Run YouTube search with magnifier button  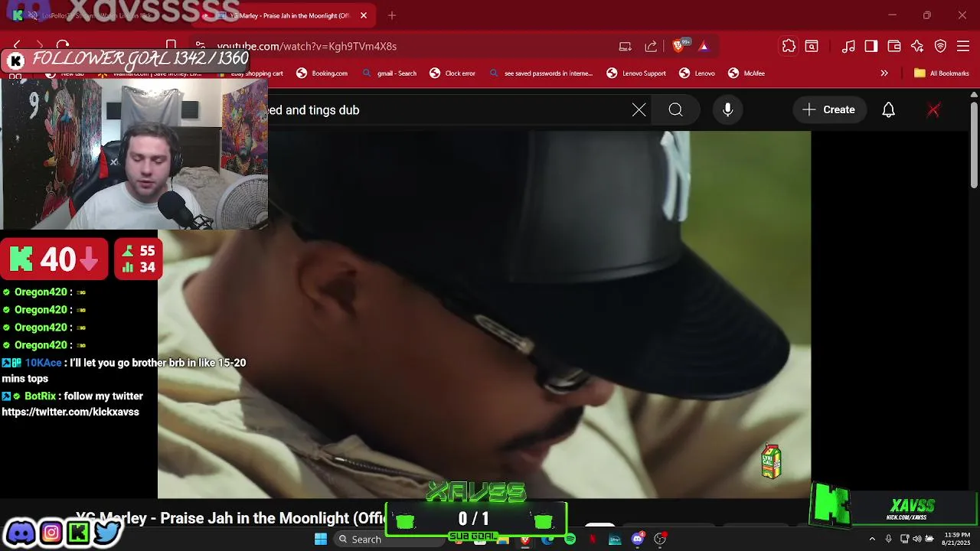675,110
